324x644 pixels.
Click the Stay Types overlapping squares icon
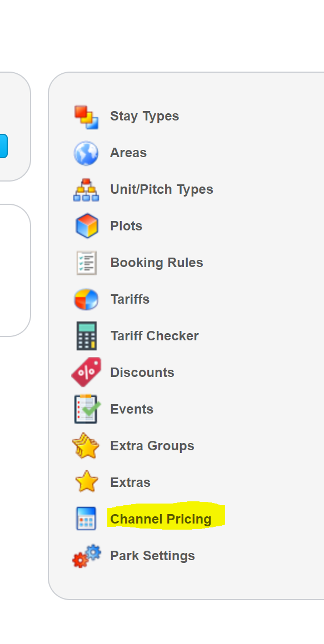tap(86, 117)
